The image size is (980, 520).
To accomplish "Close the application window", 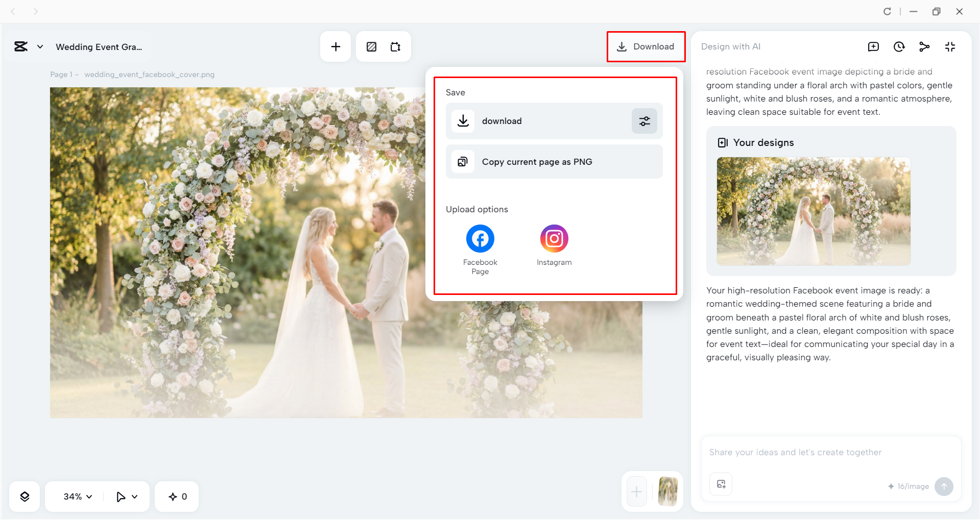I will [x=959, y=11].
